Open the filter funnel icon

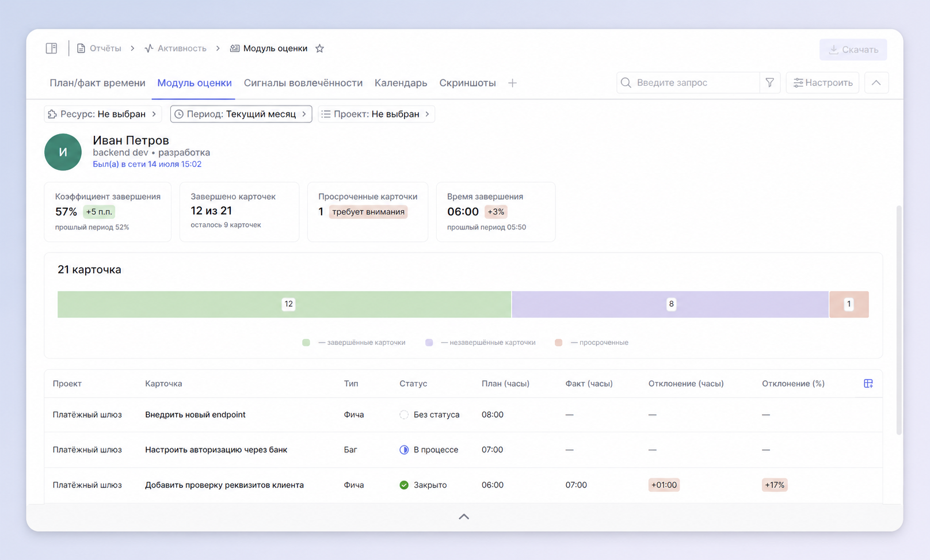click(770, 83)
